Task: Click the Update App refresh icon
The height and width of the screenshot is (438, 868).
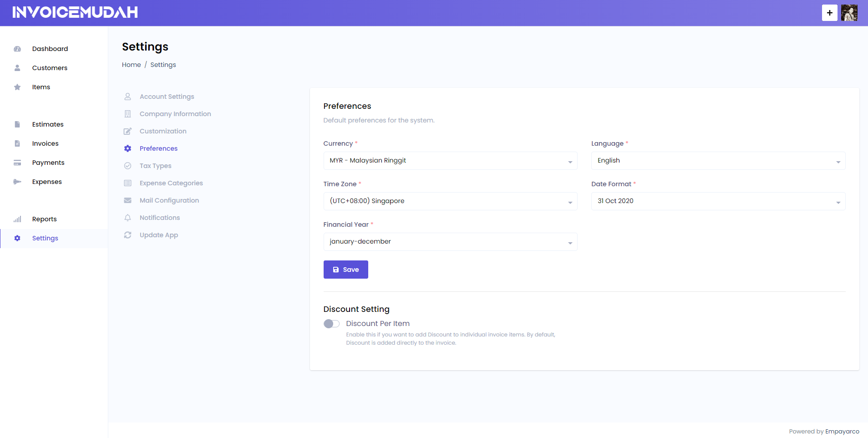Action: (127, 235)
